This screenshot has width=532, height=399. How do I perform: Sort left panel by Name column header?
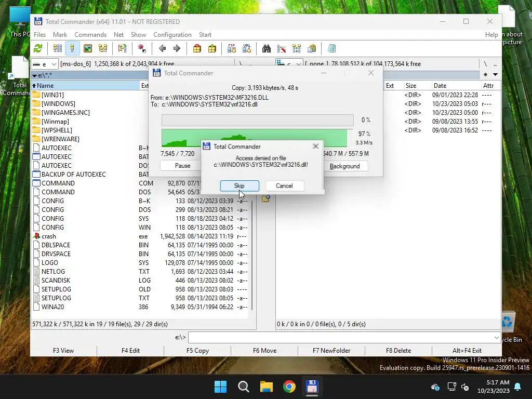[x=85, y=86]
